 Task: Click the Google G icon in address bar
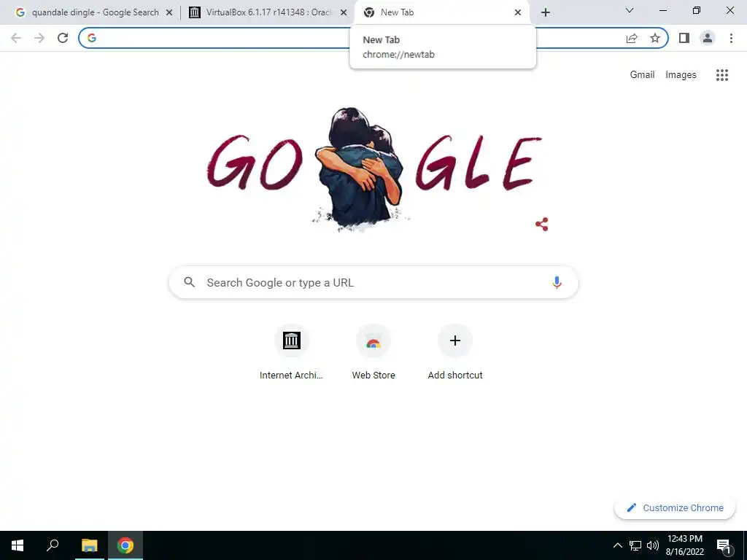coord(92,38)
